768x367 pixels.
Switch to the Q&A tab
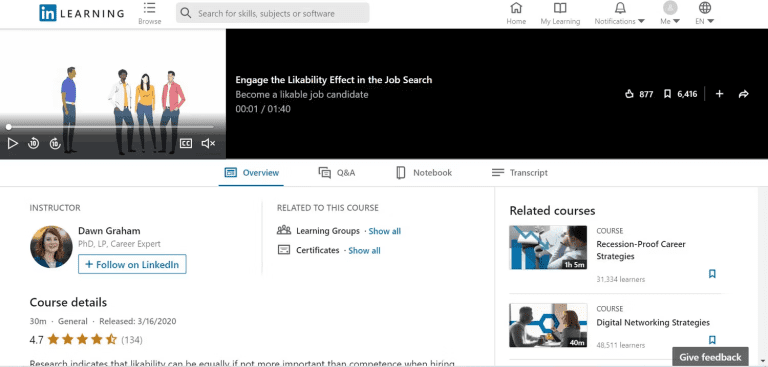pyautogui.click(x=336, y=172)
